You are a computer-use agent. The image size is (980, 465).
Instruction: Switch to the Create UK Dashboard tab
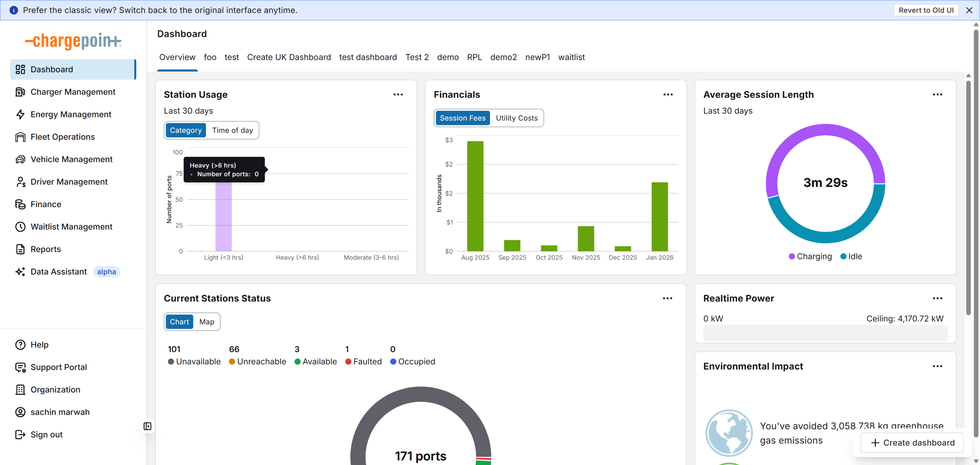click(289, 57)
